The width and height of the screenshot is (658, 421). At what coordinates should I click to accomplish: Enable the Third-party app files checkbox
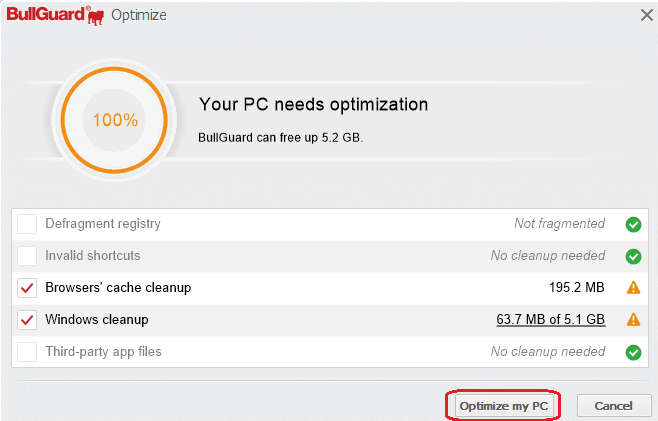(27, 352)
